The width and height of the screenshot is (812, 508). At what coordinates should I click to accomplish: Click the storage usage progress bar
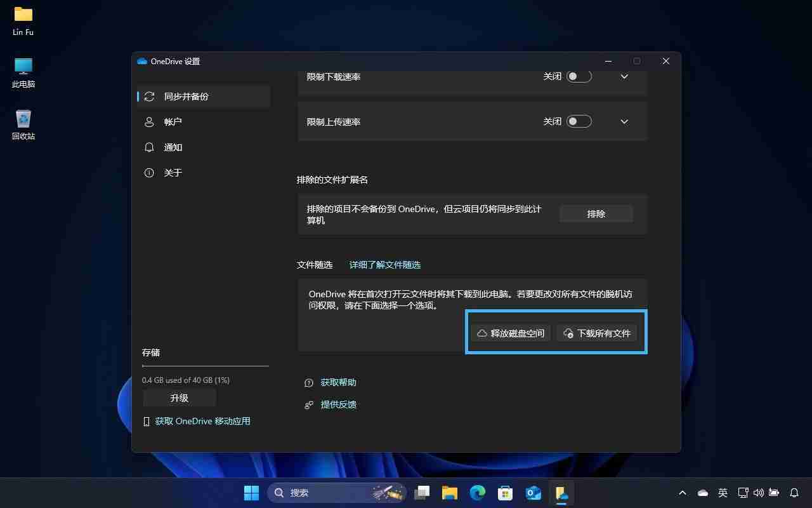[205, 365]
